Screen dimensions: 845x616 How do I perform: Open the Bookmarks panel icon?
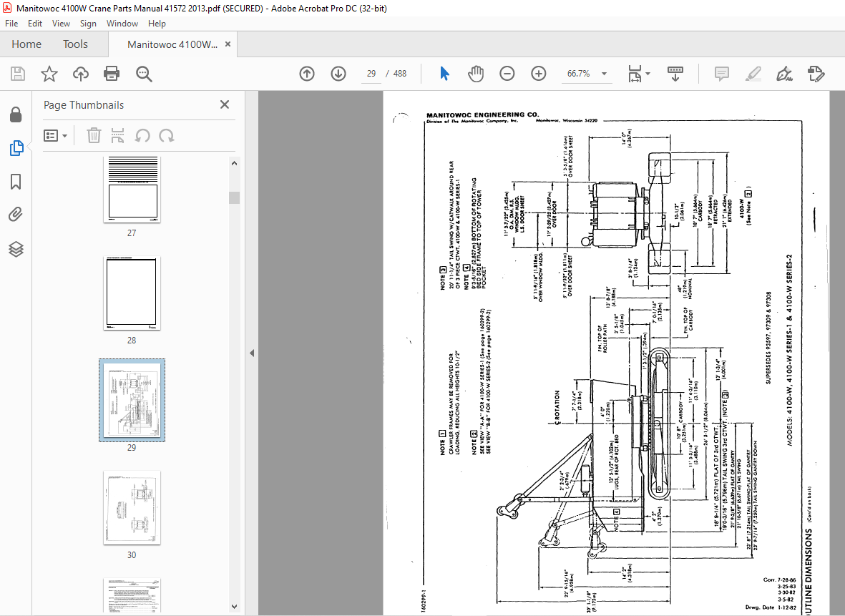[16, 182]
